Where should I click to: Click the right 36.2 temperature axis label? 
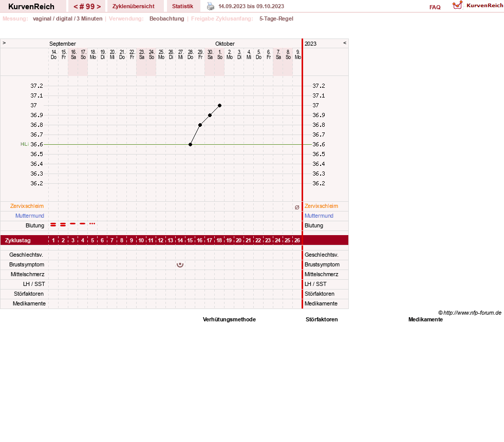(319, 183)
